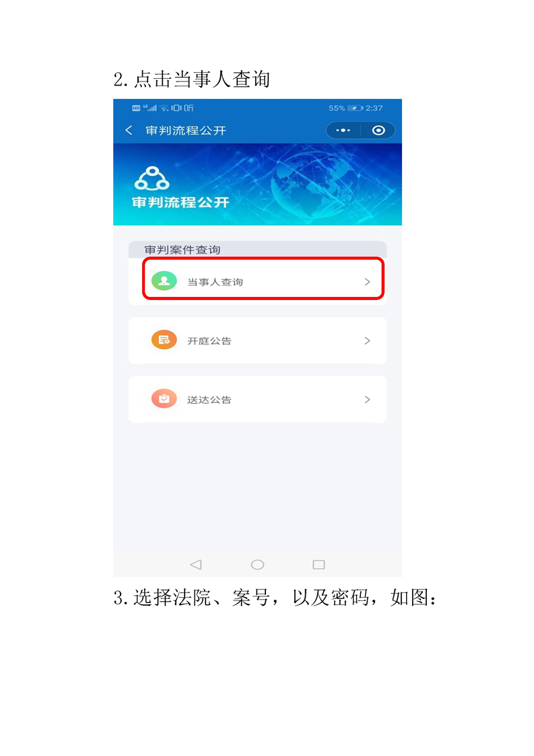
Task: Tap Android home circle navigation button
Action: click(x=257, y=565)
